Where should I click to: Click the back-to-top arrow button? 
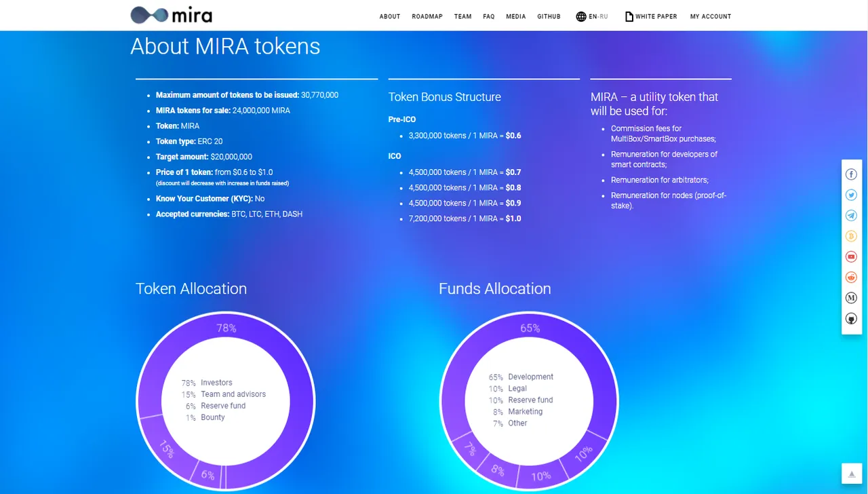(851, 474)
